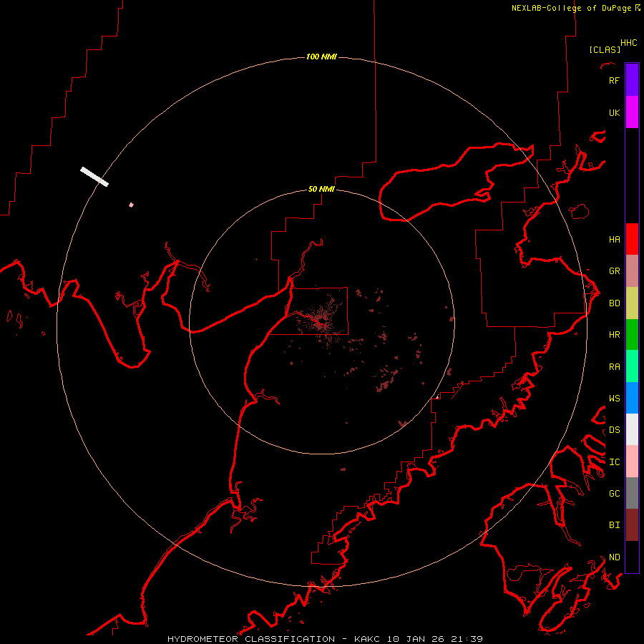Click the GR legend label
644x644 pixels.
614,271
